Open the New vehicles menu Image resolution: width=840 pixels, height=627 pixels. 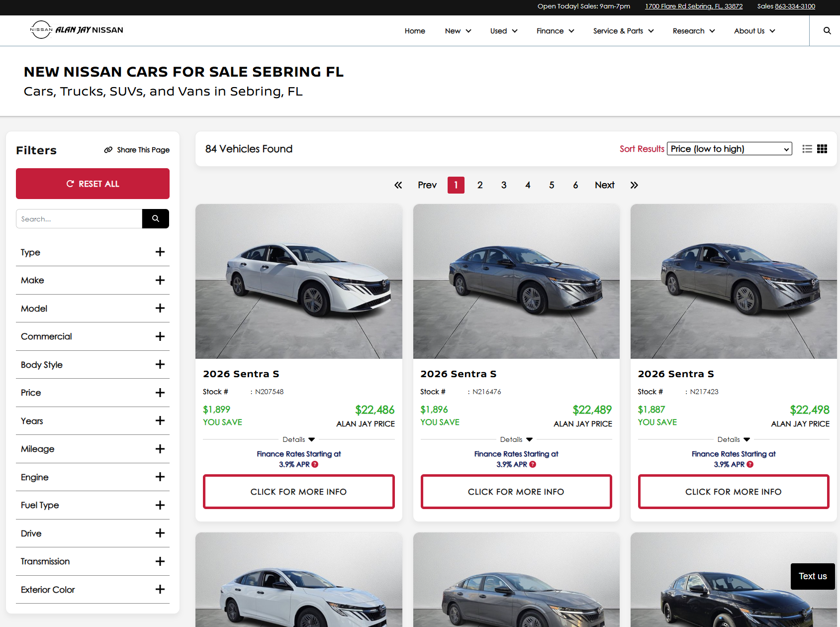pos(458,31)
